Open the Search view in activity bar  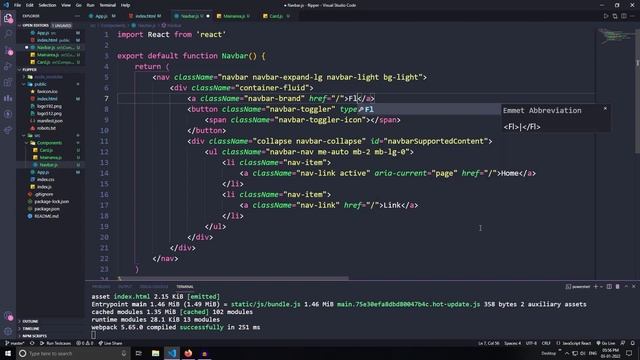tap(8, 34)
